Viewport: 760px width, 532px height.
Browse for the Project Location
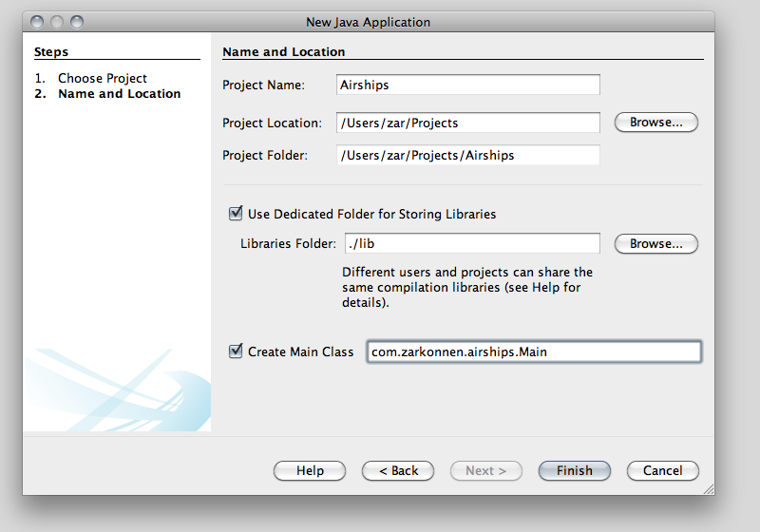[656, 123]
